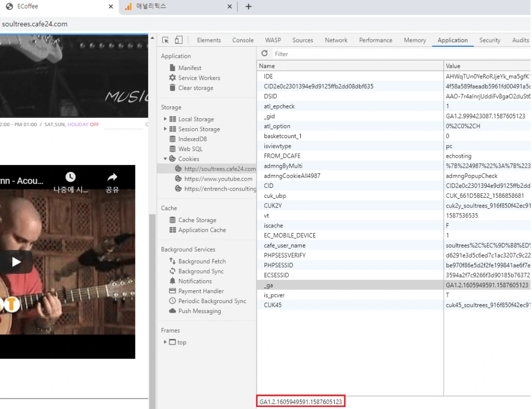This screenshot has height=409, width=532.
Task: Open the Security tab
Action: [x=489, y=40]
